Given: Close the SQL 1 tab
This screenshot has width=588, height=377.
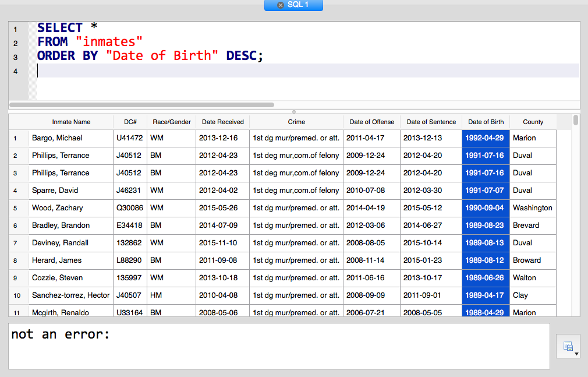Looking at the screenshot, I should click(281, 5).
